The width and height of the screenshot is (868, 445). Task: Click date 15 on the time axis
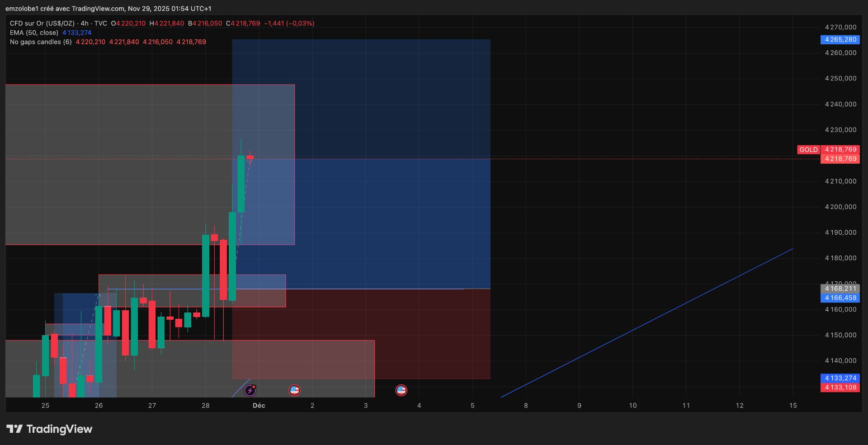coord(793,406)
